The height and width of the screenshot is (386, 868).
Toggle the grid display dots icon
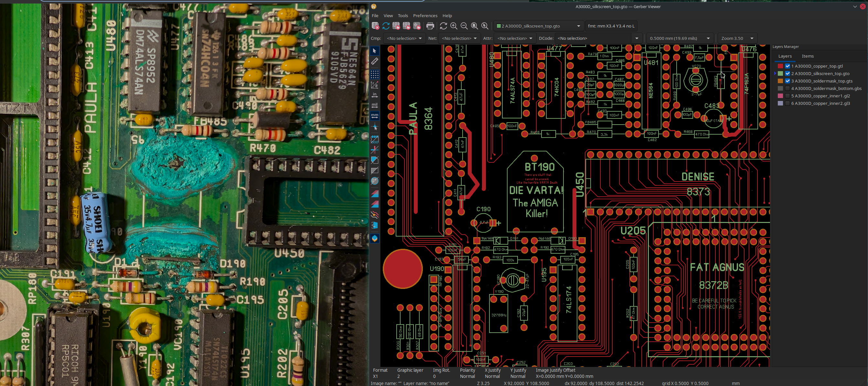[375, 74]
